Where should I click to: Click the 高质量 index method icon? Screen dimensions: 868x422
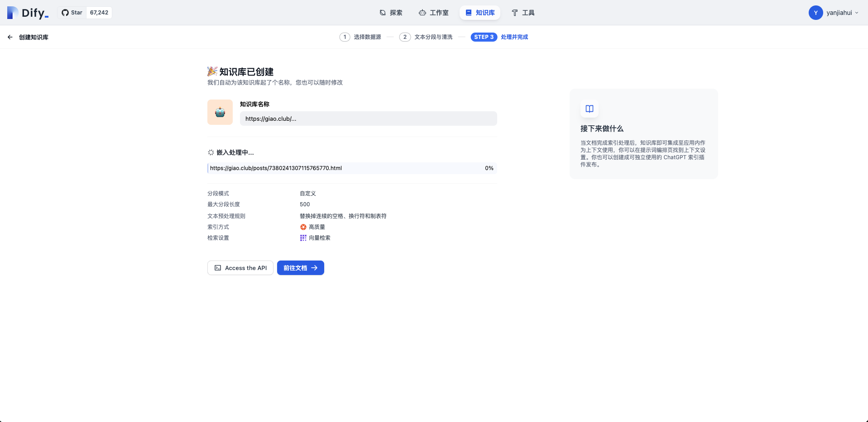303,227
